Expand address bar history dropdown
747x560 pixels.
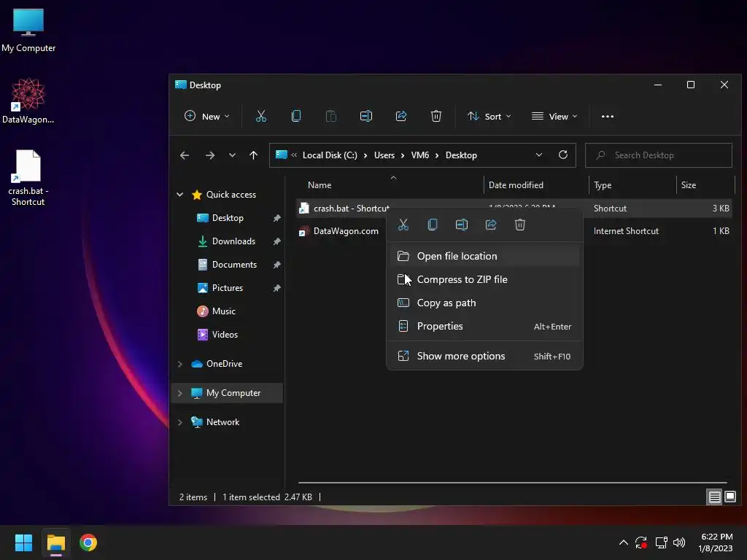click(x=539, y=155)
